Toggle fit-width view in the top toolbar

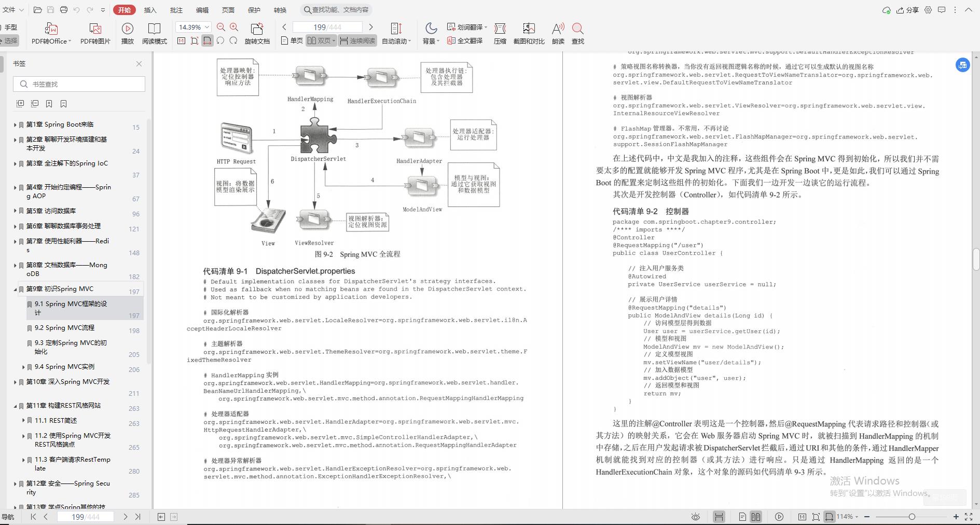coord(208,41)
